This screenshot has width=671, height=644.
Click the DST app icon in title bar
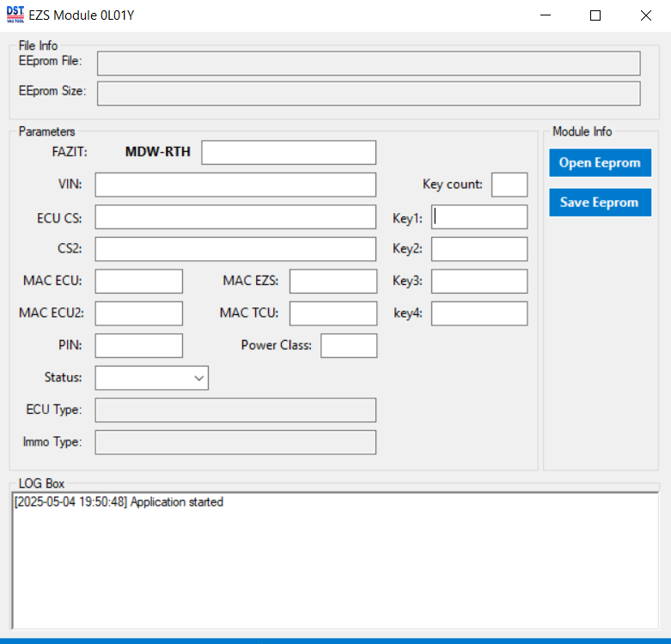tap(15, 15)
